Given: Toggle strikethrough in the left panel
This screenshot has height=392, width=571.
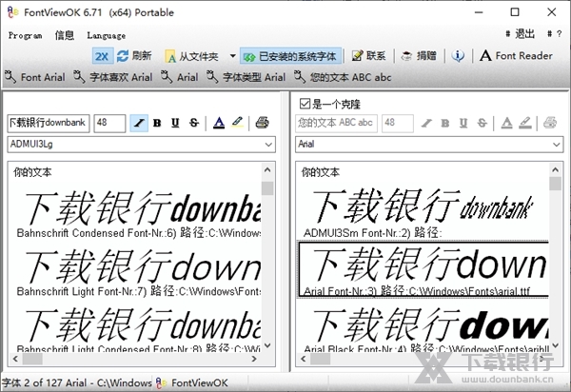Looking at the screenshot, I should [x=194, y=123].
